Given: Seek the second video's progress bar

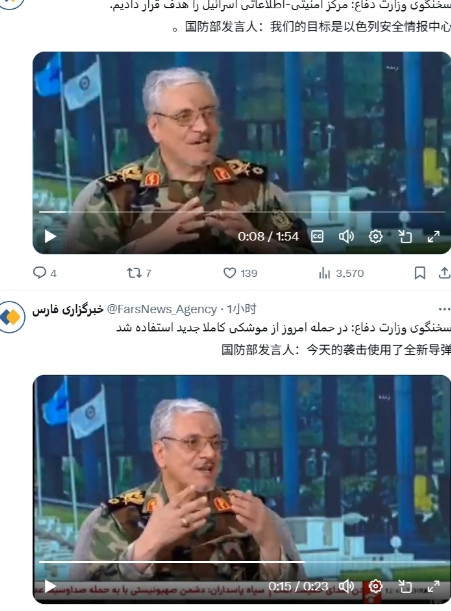Looking at the screenshot, I should [242, 562].
